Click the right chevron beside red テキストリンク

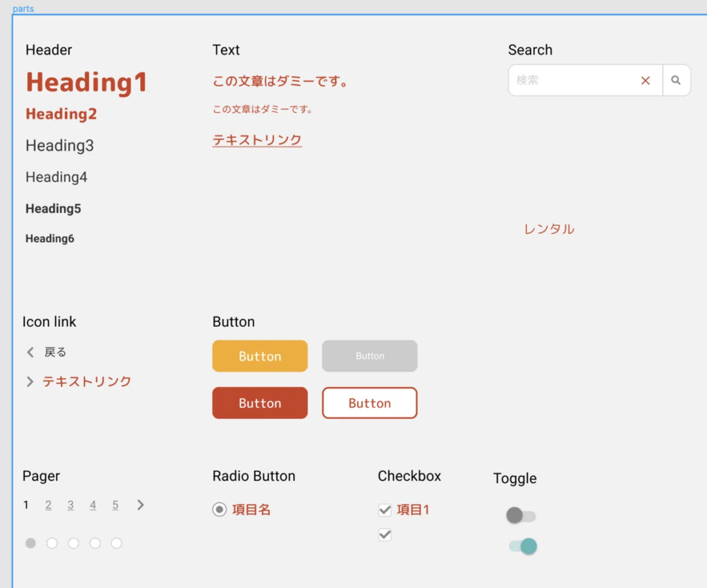[x=30, y=382]
